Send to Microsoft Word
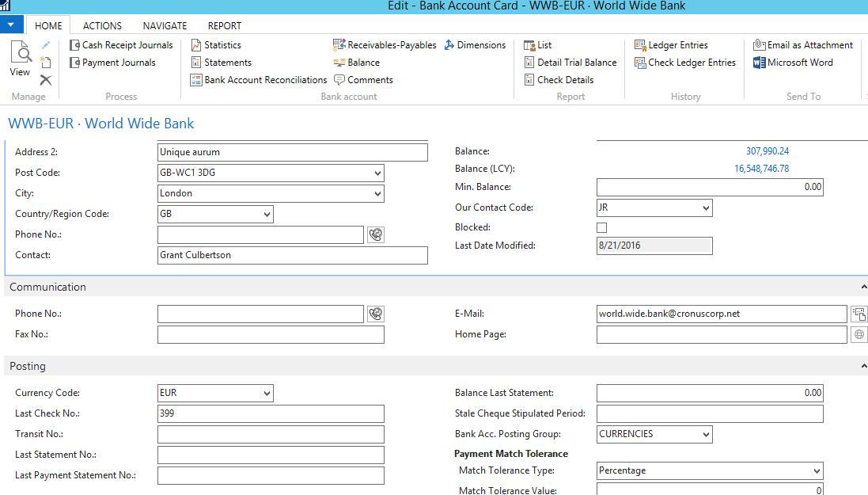Viewport: 868px width, 495px height. click(793, 63)
